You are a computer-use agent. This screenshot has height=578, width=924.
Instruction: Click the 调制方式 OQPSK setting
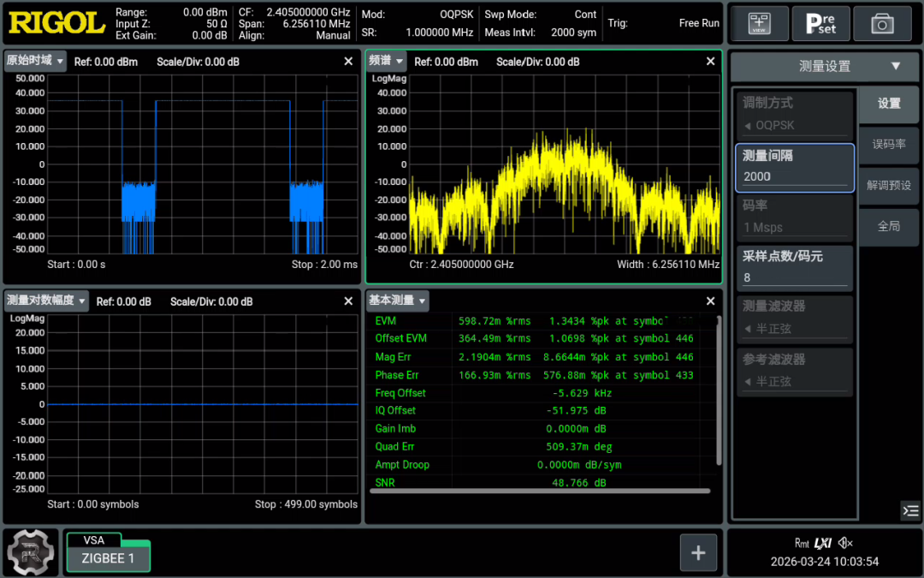pyautogui.click(x=794, y=115)
